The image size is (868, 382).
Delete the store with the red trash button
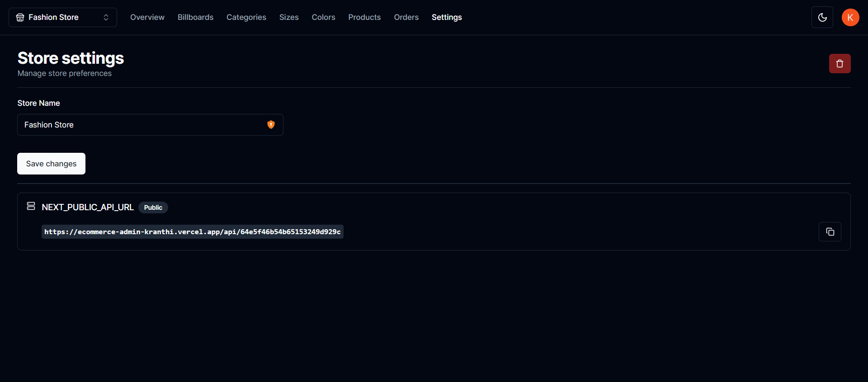point(840,64)
